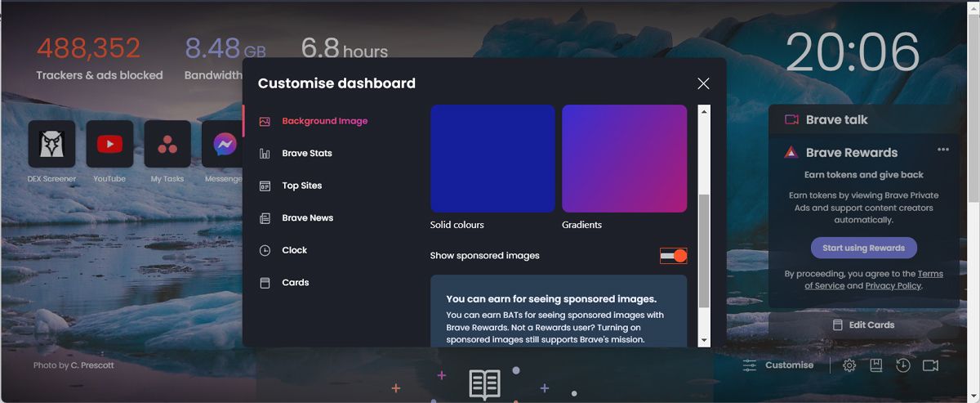Open Brave Talk video icon in bottom bar
Screen dimensions: 980x403
coord(930,365)
